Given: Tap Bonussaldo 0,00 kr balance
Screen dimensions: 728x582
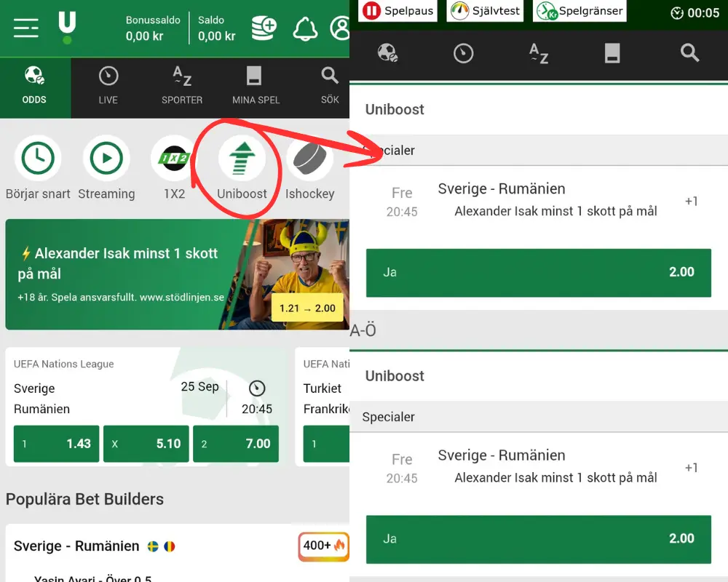Looking at the screenshot, I should point(153,28).
